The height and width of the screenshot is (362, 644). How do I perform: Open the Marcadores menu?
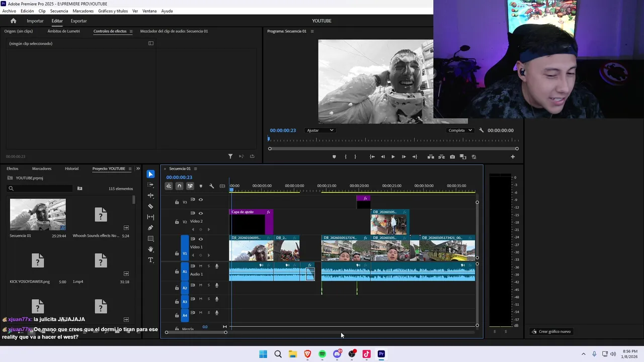pyautogui.click(x=83, y=11)
